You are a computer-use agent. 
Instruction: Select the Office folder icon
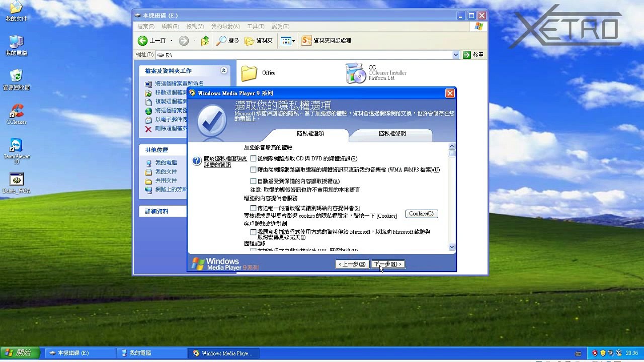(x=249, y=73)
